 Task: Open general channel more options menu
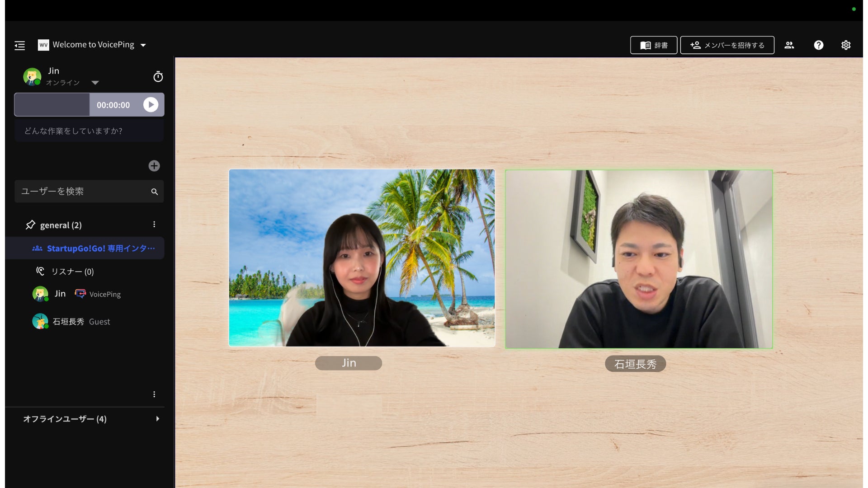point(154,225)
